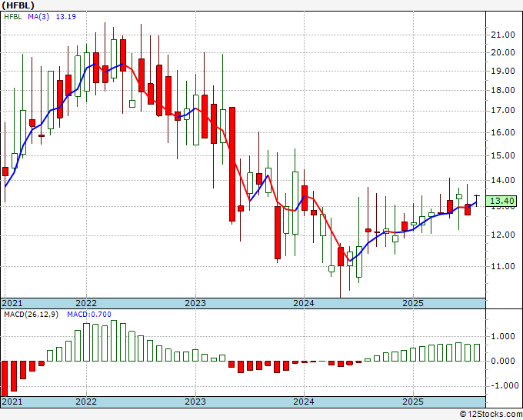Click the 20.00 price axis label
523x420 pixels.
pos(503,52)
